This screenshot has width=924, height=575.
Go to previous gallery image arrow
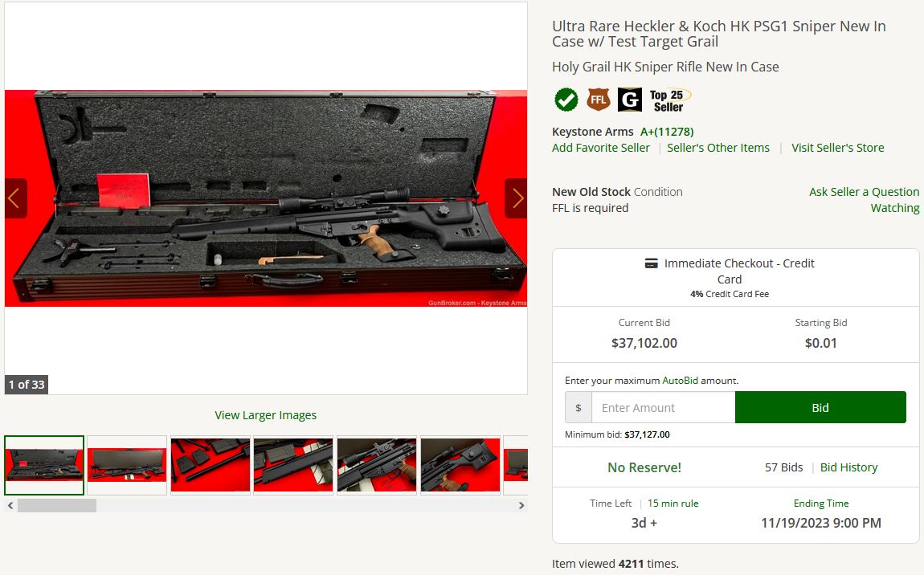pos(15,198)
